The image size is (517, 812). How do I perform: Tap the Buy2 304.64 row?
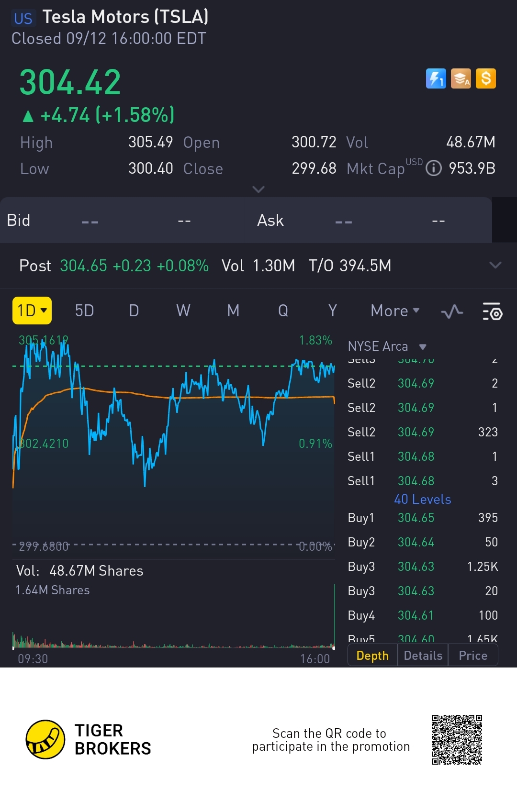(x=423, y=542)
